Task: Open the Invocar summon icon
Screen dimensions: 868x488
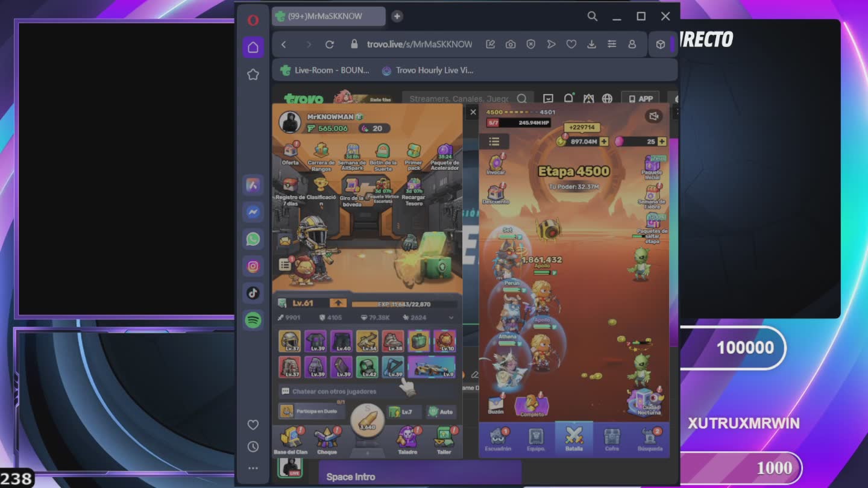Action: (495, 164)
